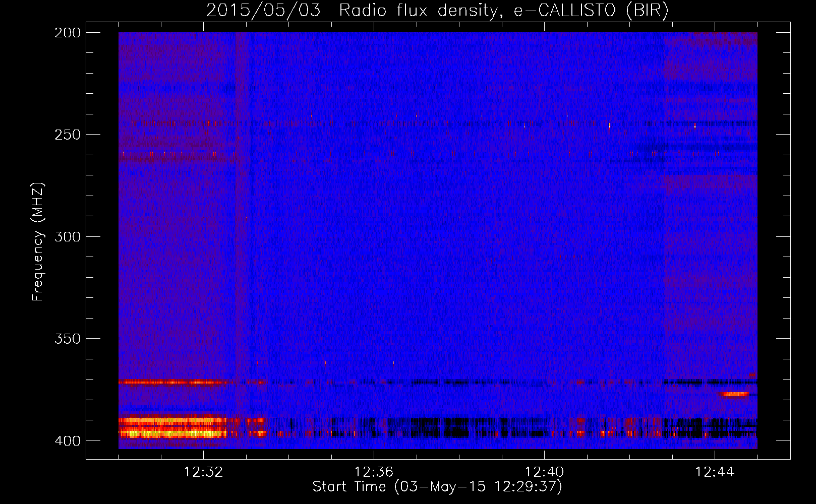Click the 250 frequency tick label
The image size is (816, 504).
tap(68, 135)
